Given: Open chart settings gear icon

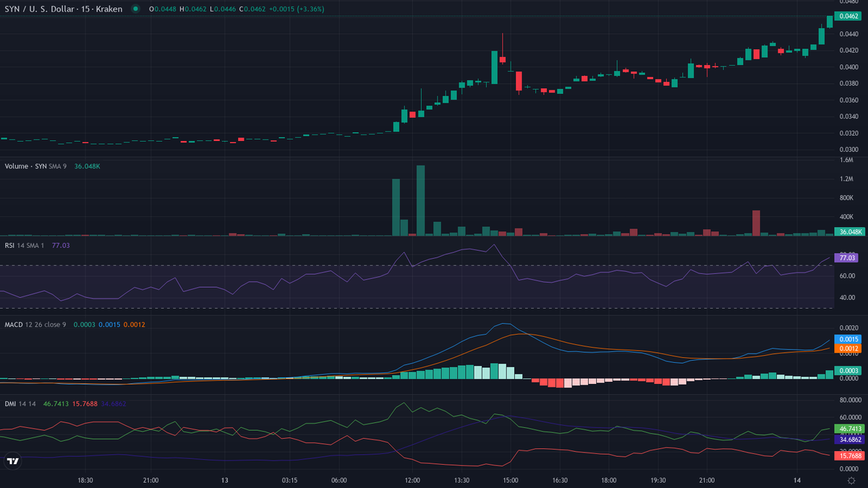Looking at the screenshot, I should tap(851, 480).
